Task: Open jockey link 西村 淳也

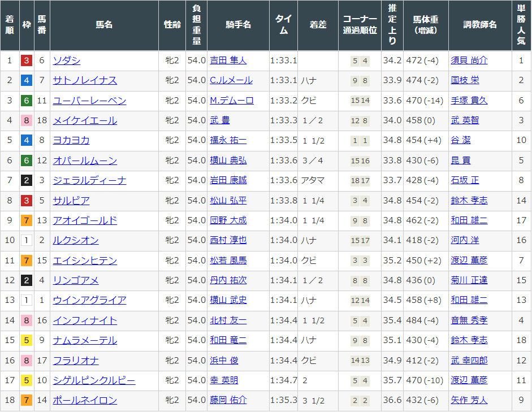Action: (228, 241)
